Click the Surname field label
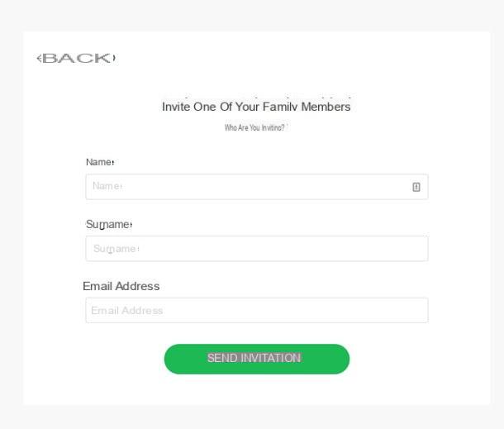This screenshot has height=429, width=504. tap(109, 224)
